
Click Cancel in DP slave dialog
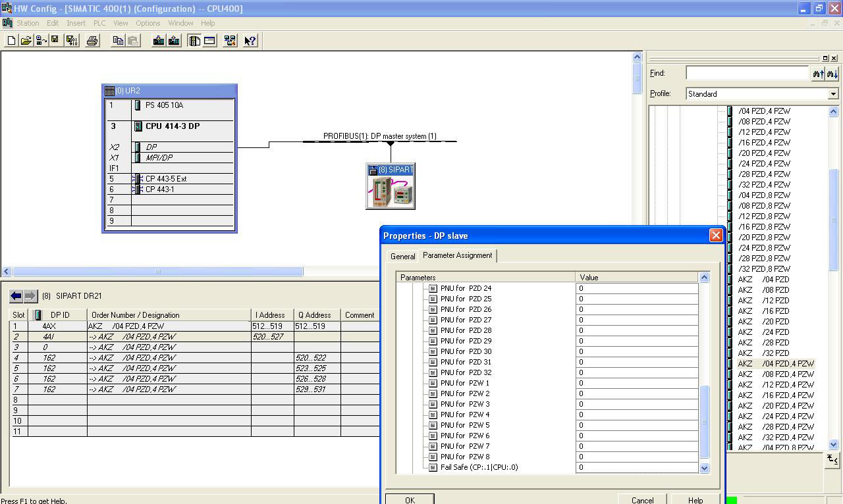(642, 499)
